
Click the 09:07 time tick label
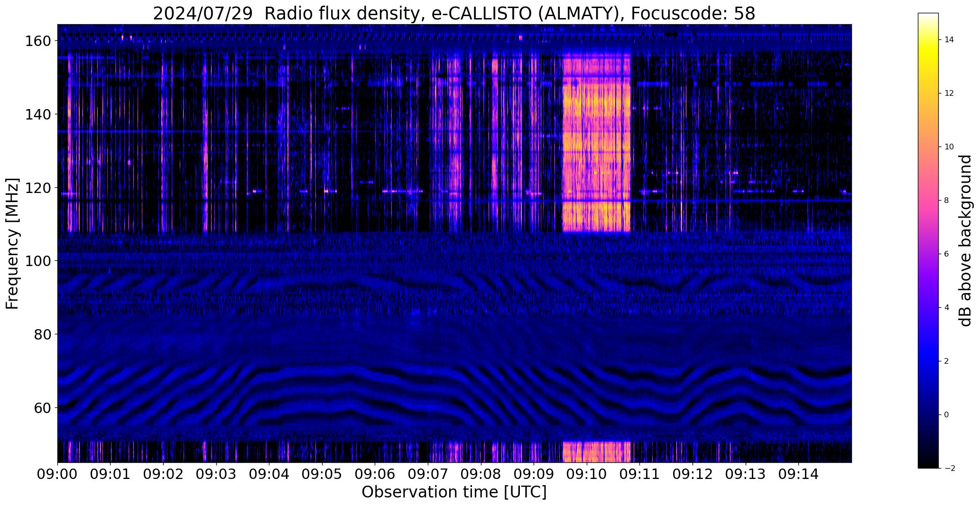coord(428,474)
